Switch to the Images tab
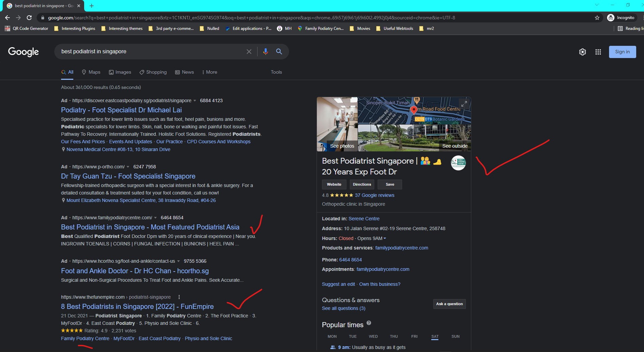 (x=120, y=72)
